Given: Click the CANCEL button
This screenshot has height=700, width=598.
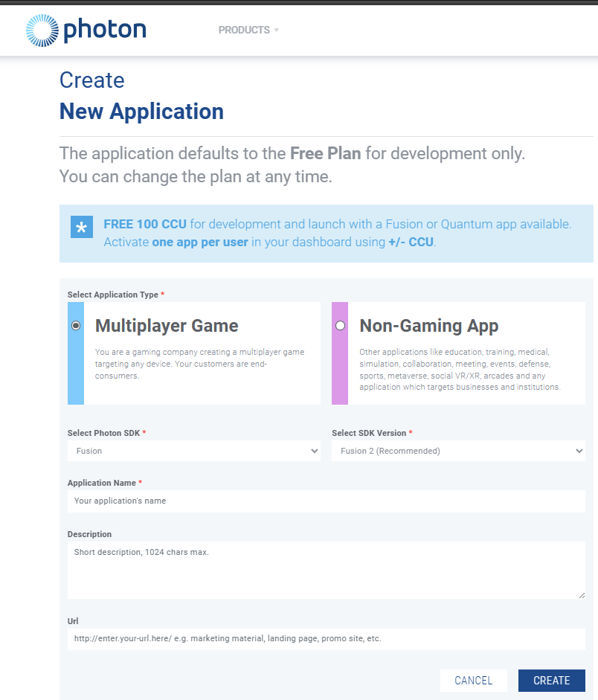Looking at the screenshot, I should (474, 681).
